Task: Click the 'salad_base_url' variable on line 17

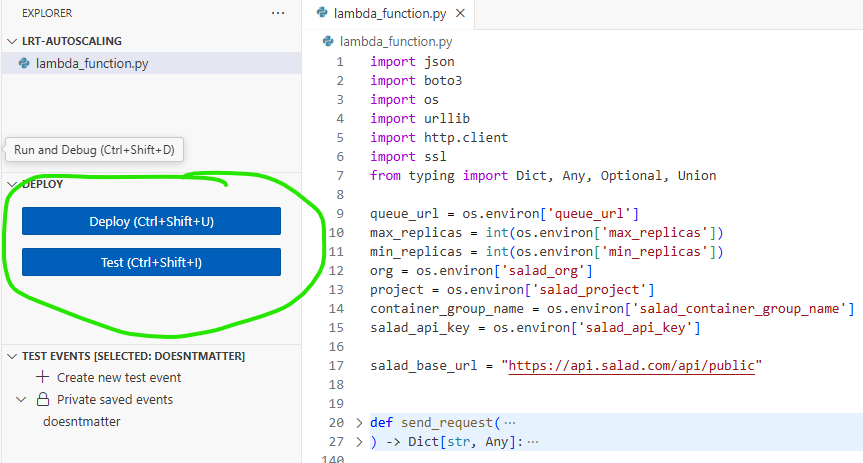Action: [x=423, y=366]
